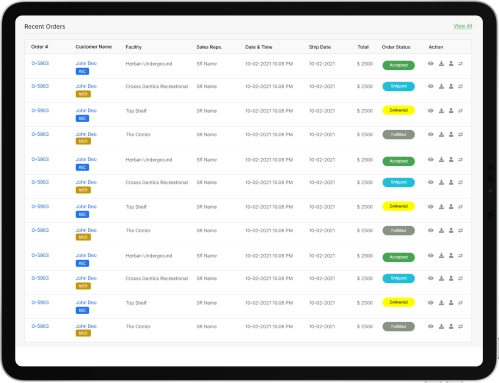Click the gray Fulfilled badge in the last row
This screenshot has height=383, width=499.
tap(398, 326)
